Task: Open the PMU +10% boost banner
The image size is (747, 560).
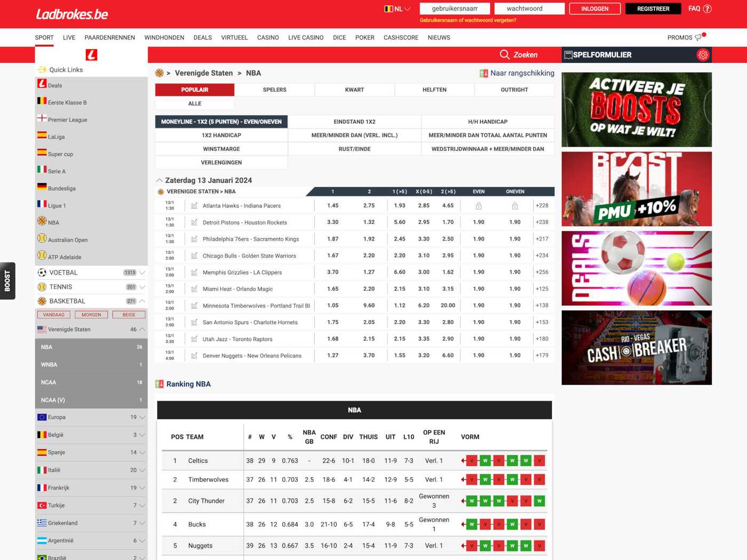Action: [x=637, y=189]
